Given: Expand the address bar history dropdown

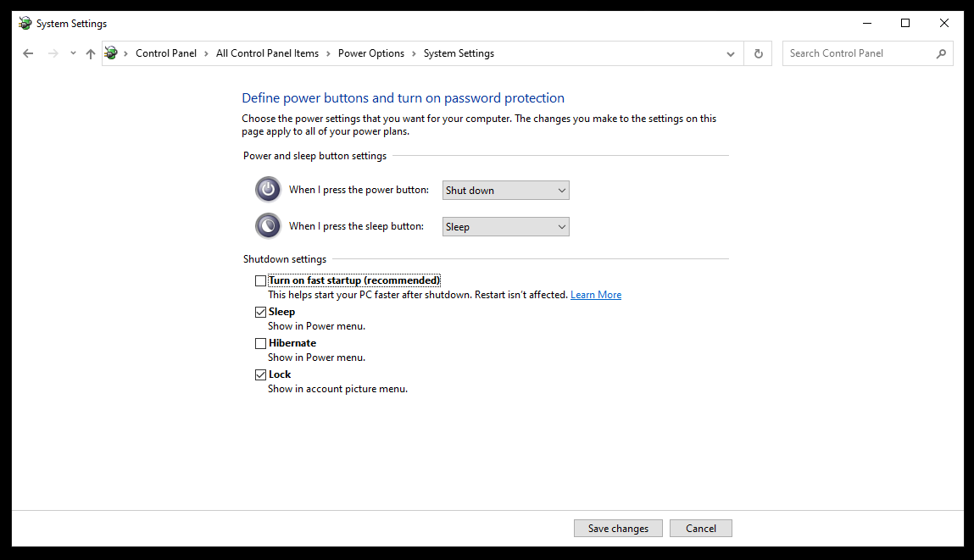Looking at the screenshot, I should click(x=731, y=53).
